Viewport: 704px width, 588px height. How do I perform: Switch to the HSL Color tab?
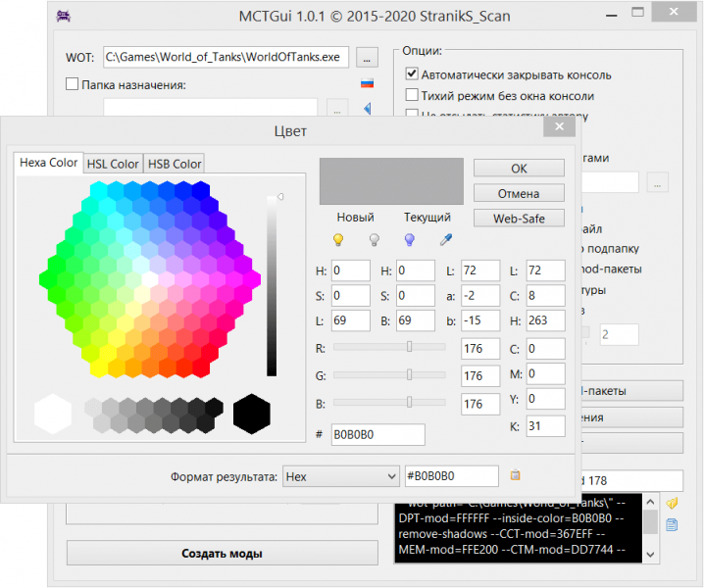(x=112, y=164)
